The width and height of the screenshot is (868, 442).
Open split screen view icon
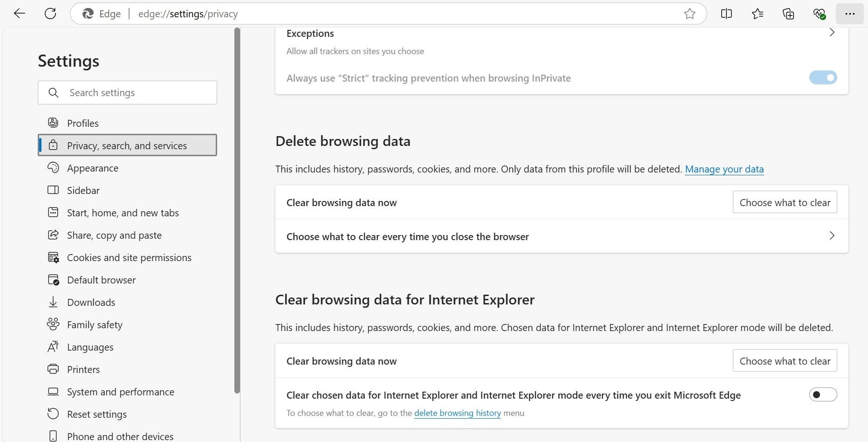[x=726, y=14]
